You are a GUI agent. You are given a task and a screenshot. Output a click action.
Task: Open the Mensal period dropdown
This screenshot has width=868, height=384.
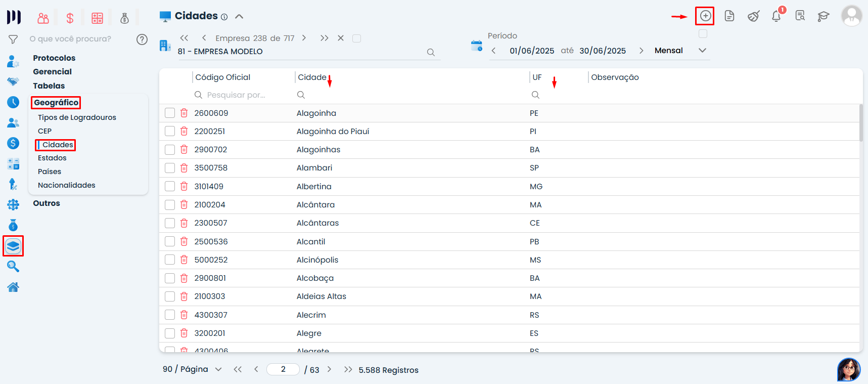680,51
